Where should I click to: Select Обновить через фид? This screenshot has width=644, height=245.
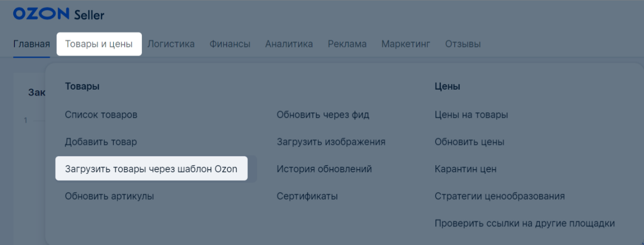(x=323, y=115)
